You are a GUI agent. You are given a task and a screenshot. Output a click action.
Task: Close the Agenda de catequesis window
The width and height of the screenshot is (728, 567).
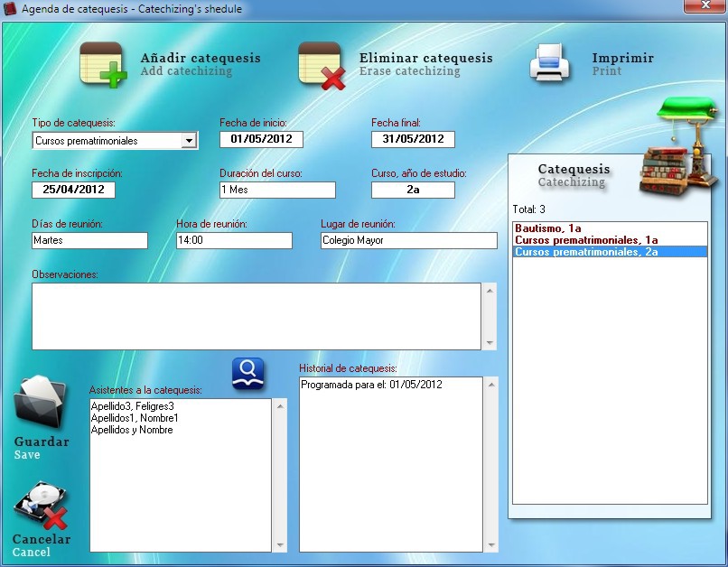coord(705,5)
